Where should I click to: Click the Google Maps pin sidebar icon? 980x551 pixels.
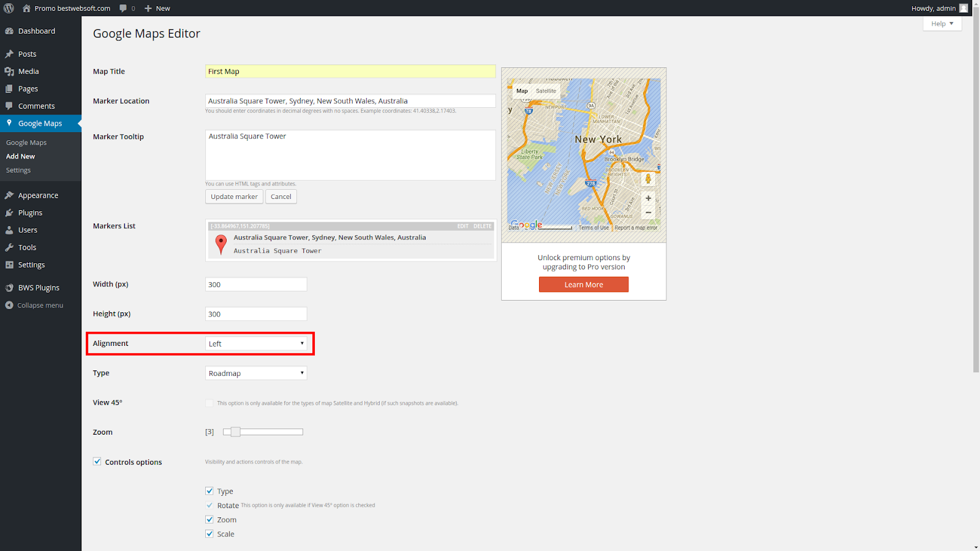[9, 123]
